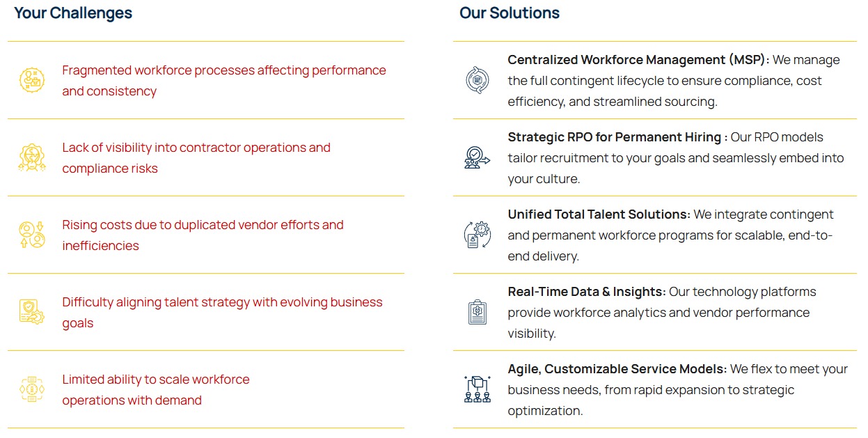Screen dimensions: 868x438
Task: Select the Your Challenges heading
Action: click(73, 13)
